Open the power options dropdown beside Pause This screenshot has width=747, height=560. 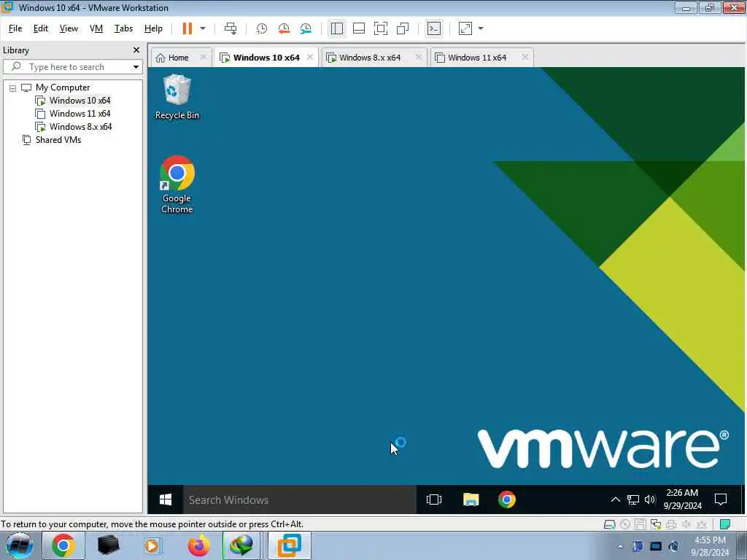[x=203, y=28]
